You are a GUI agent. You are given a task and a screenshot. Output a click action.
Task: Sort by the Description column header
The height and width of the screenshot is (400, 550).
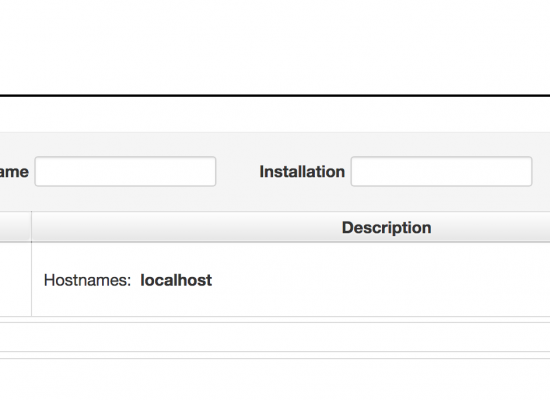(387, 228)
